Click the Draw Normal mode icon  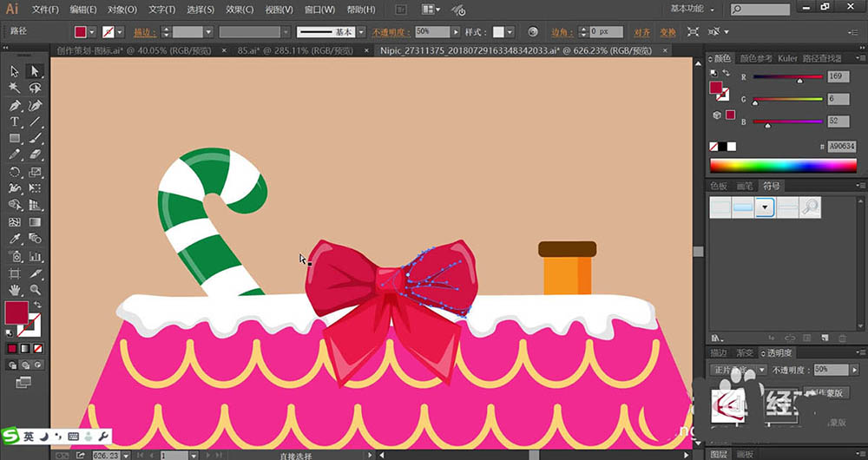12,365
